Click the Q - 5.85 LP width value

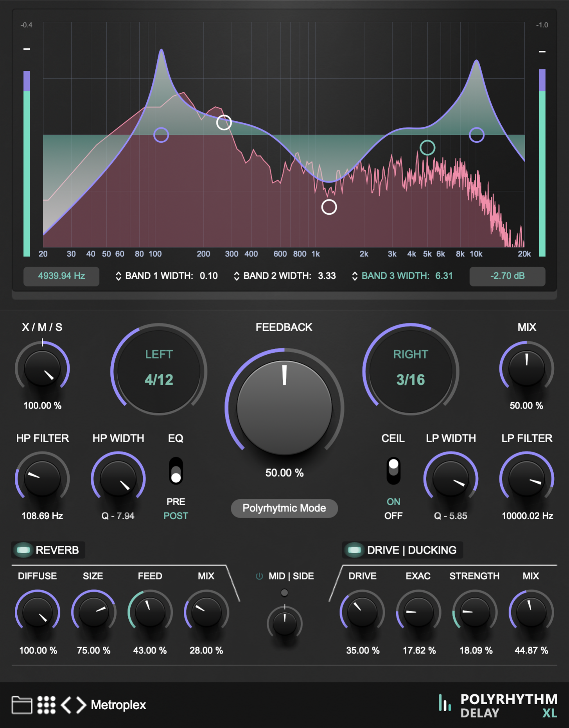(x=451, y=516)
